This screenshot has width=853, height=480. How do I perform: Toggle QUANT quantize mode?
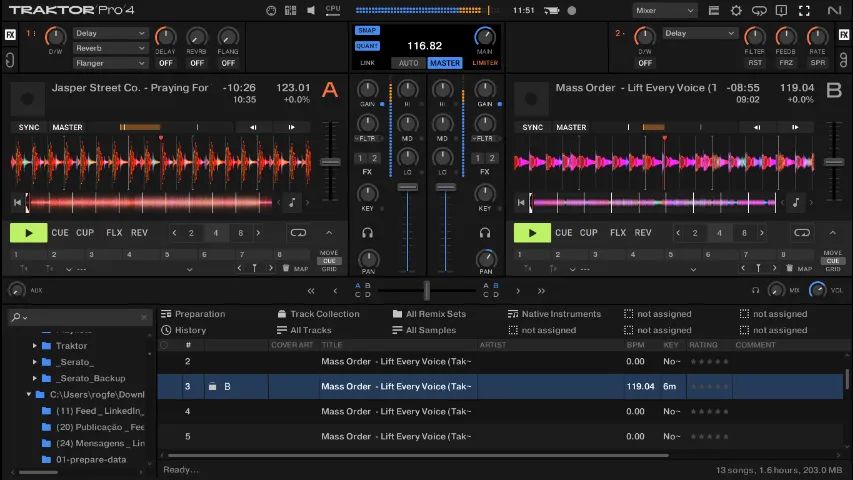(x=367, y=46)
